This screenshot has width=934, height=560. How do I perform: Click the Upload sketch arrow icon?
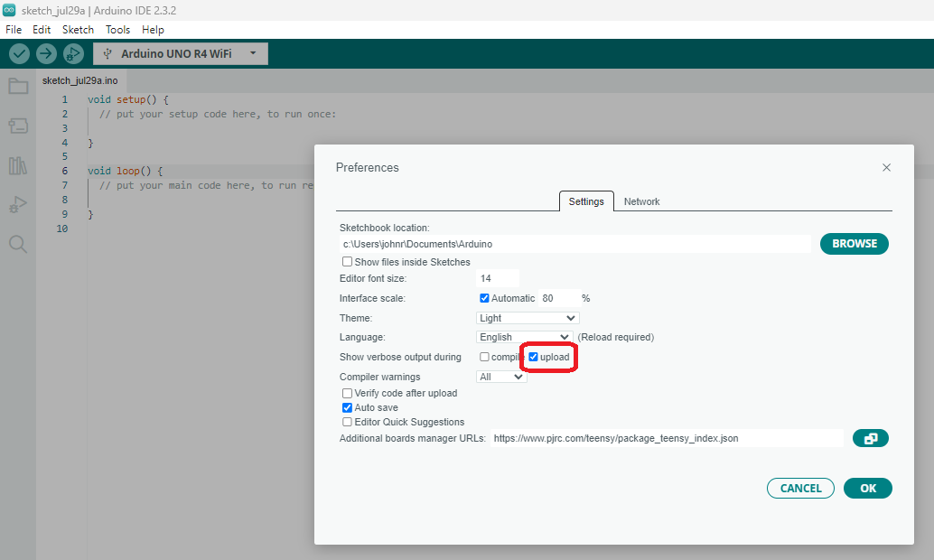(45, 53)
